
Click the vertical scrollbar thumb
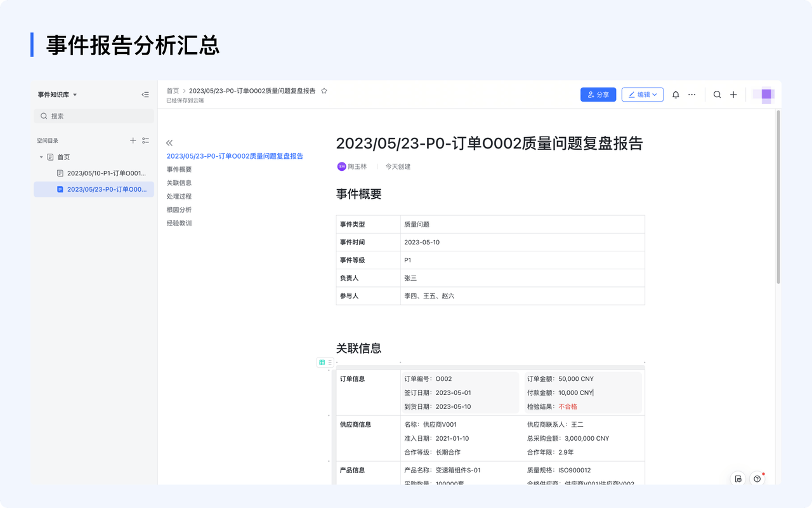(x=778, y=197)
